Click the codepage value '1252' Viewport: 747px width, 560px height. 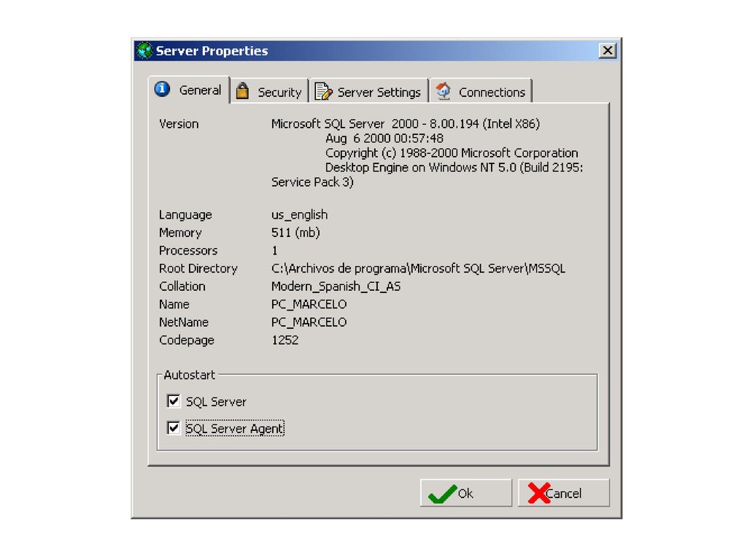285,340
